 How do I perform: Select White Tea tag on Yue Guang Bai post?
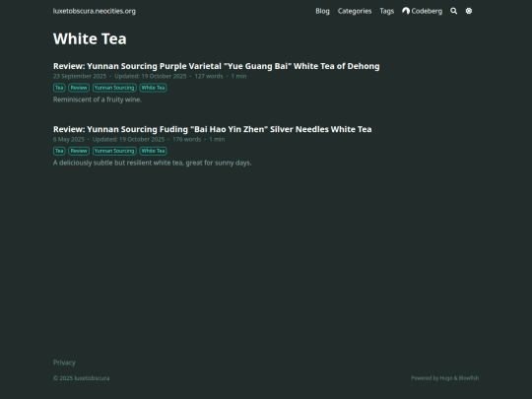(x=153, y=88)
